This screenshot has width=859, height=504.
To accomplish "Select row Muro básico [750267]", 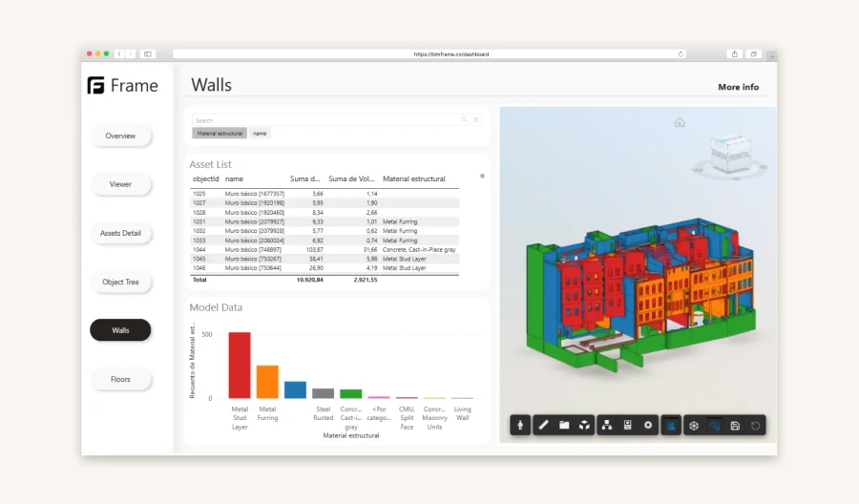I will [325, 259].
